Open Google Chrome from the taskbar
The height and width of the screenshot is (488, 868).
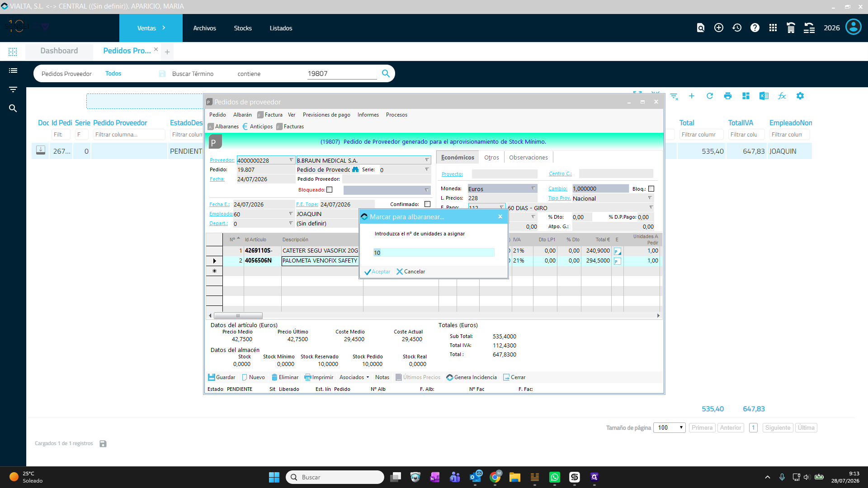pyautogui.click(x=495, y=477)
